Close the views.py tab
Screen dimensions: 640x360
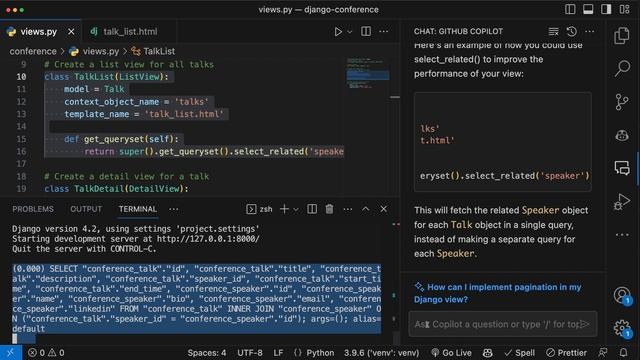[71, 31]
